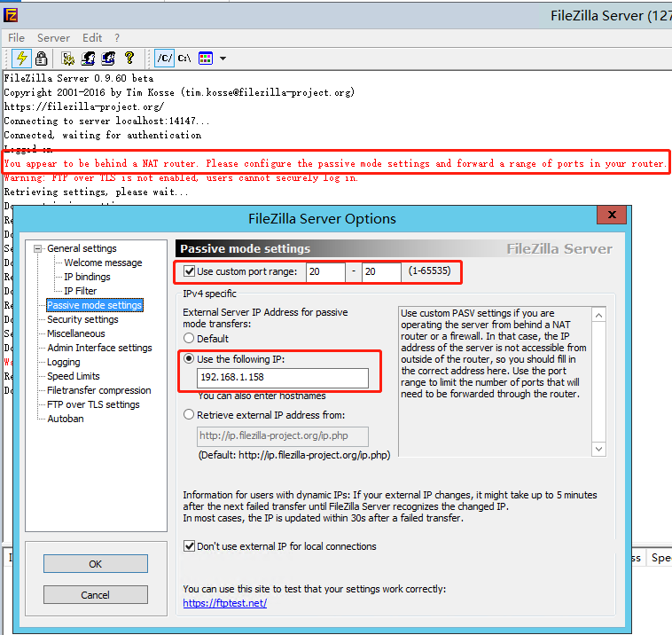Open the Groups toolbar icon
Screen dimensions: 672x635
point(108,59)
